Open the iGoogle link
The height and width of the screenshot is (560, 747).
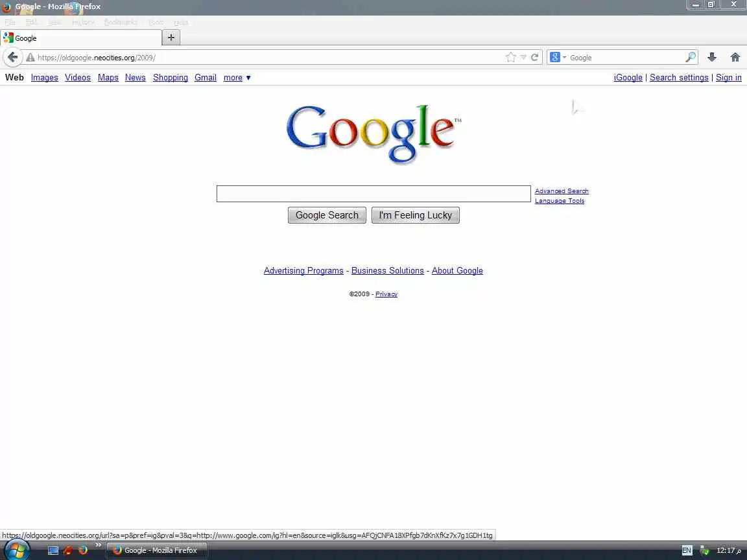click(628, 78)
